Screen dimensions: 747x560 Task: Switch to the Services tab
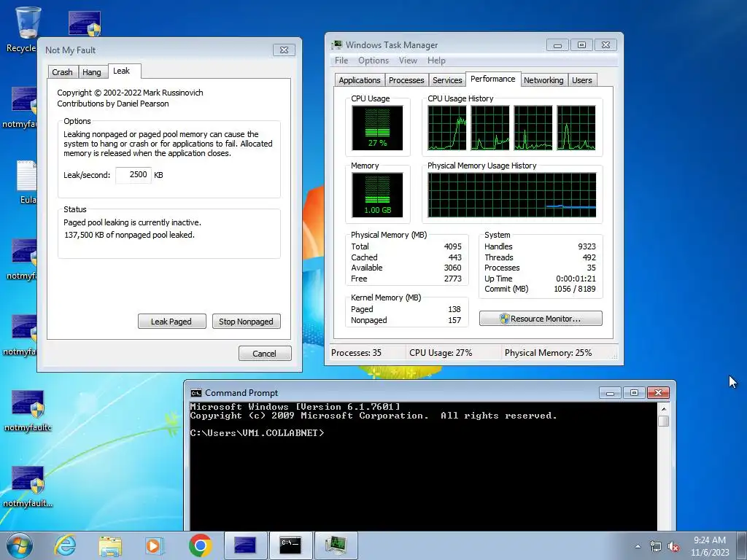(447, 80)
